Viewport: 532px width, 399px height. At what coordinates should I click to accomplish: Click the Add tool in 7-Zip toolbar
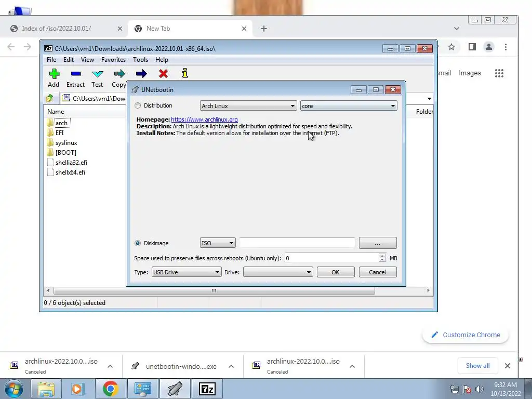click(x=54, y=78)
